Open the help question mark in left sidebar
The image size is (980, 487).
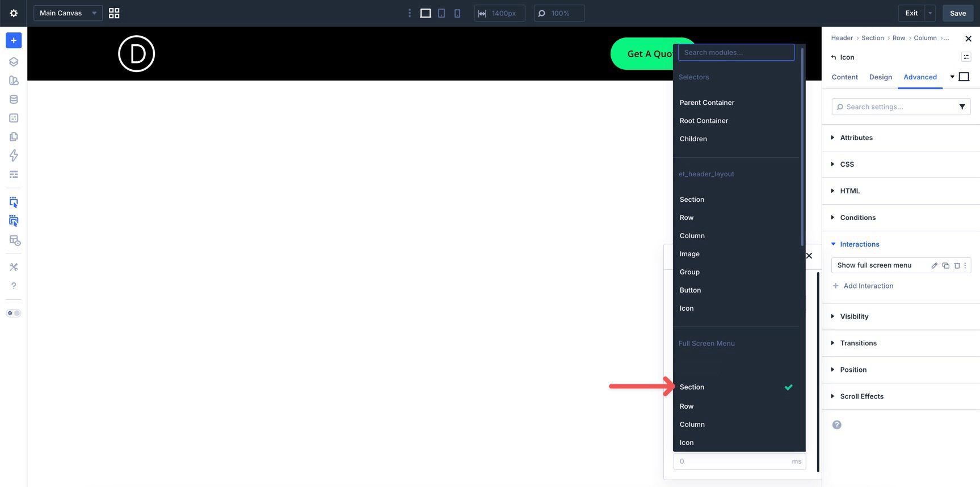(x=14, y=286)
